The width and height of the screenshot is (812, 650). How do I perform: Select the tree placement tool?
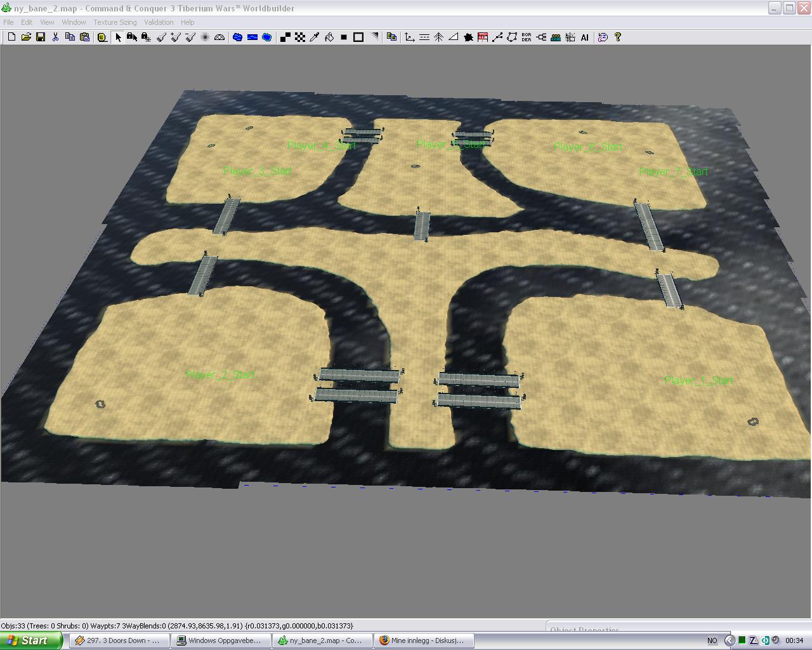click(x=439, y=37)
